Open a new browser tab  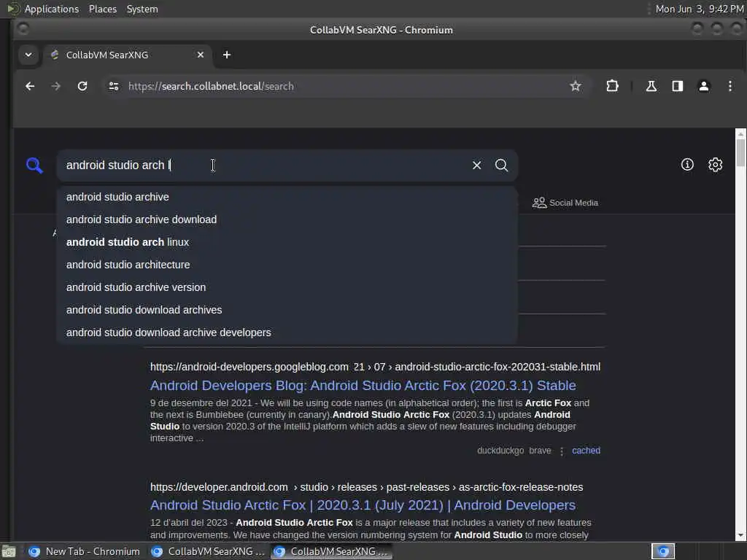point(227,55)
